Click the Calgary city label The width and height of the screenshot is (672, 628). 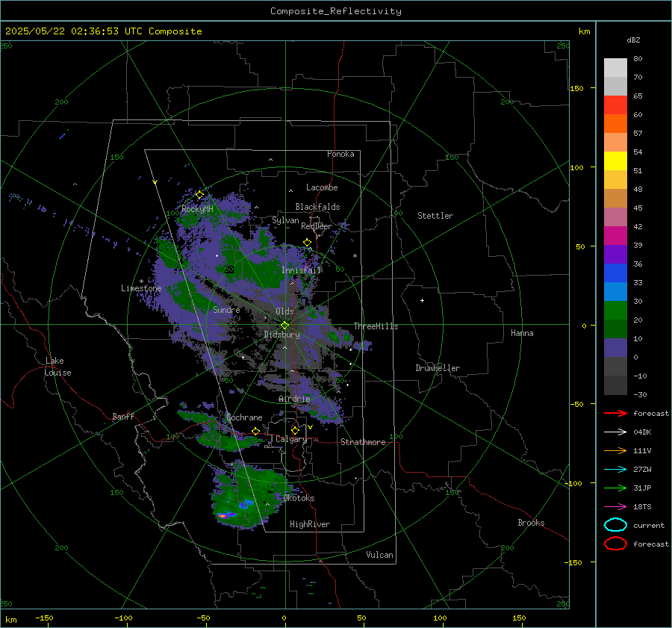(x=291, y=439)
